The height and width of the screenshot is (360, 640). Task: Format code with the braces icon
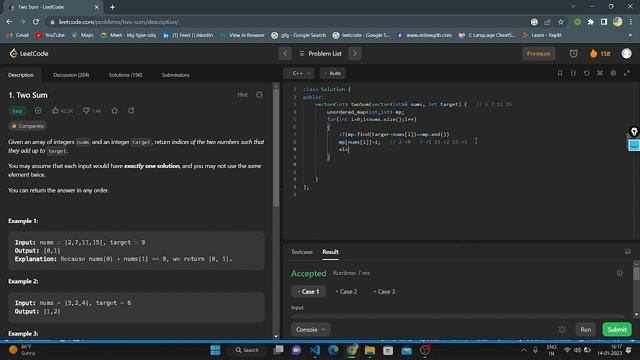coord(573,73)
